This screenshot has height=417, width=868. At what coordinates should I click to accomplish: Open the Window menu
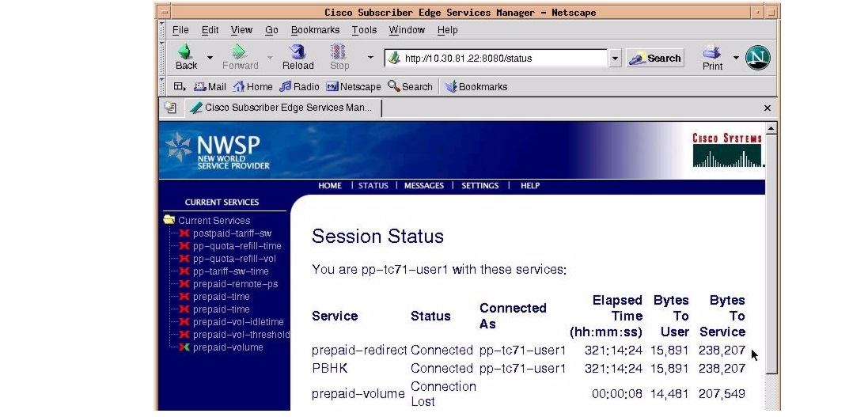pyautogui.click(x=407, y=30)
